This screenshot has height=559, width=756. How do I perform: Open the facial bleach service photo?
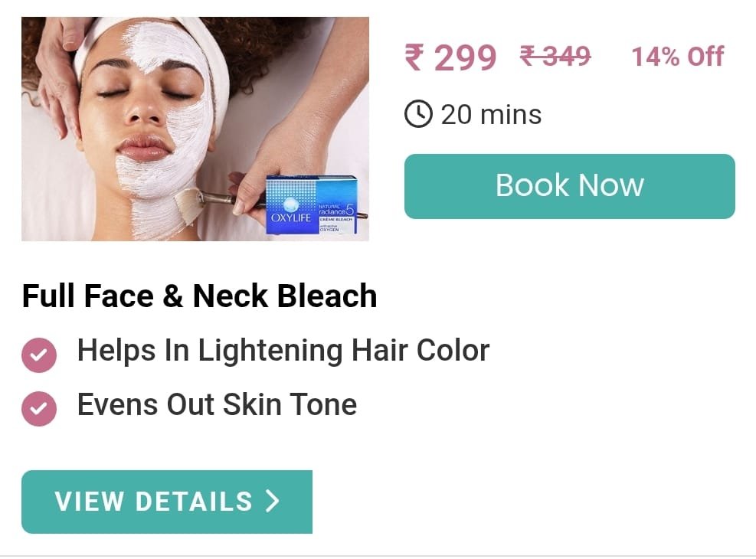(195, 129)
